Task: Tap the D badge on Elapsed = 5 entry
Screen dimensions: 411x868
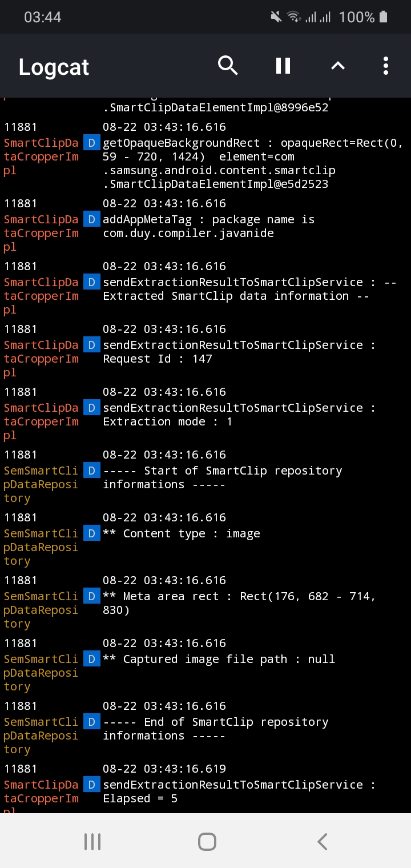Action: point(91,785)
